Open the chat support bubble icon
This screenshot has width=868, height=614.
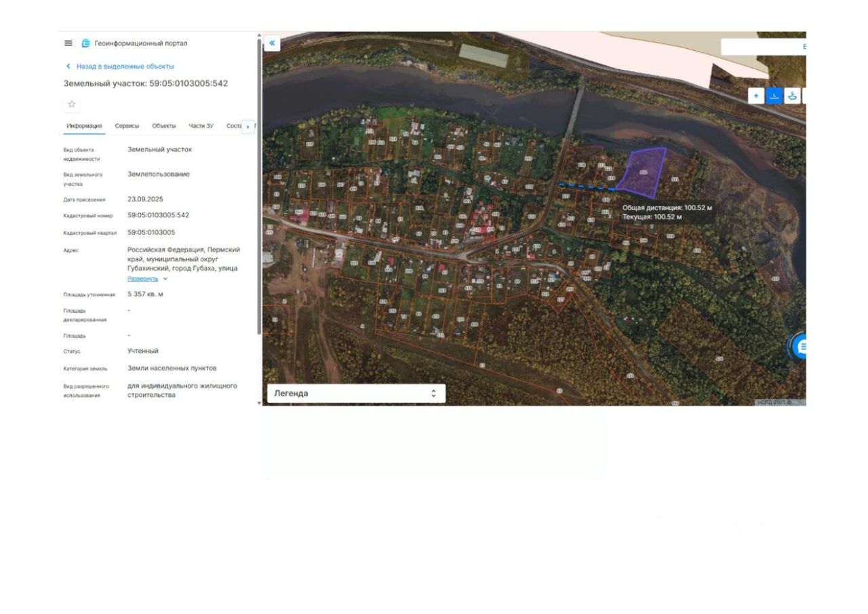click(x=802, y=347)
